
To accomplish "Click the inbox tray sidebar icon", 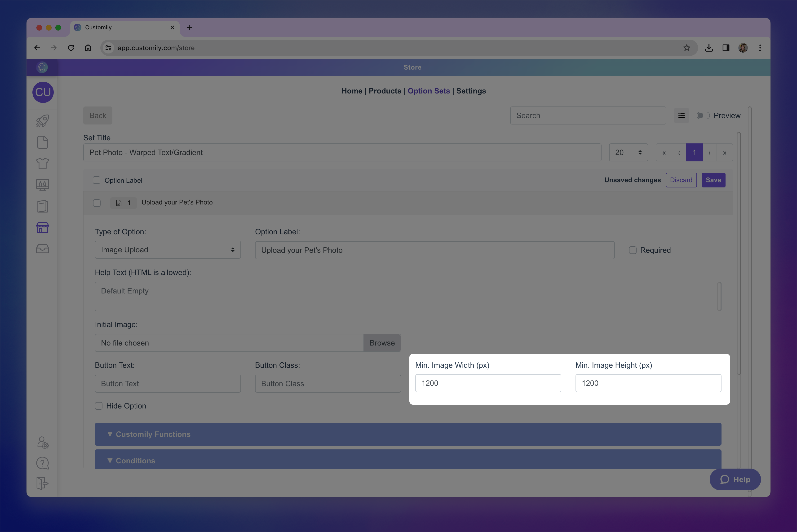I will (42, 249).
